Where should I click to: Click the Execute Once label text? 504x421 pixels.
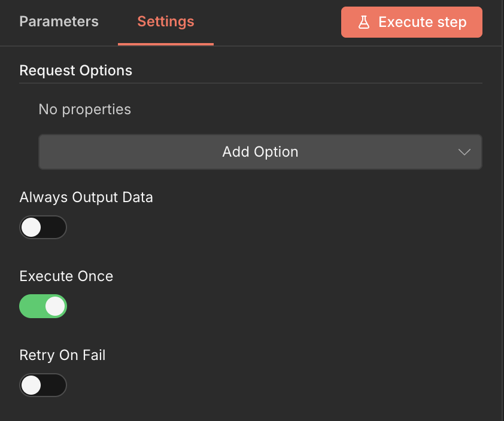point(66,276)
